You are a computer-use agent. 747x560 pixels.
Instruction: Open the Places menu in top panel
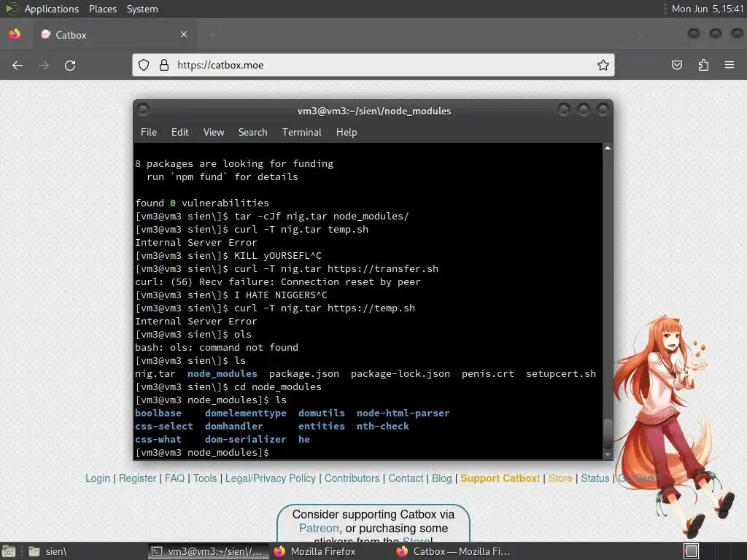[103, 9]
